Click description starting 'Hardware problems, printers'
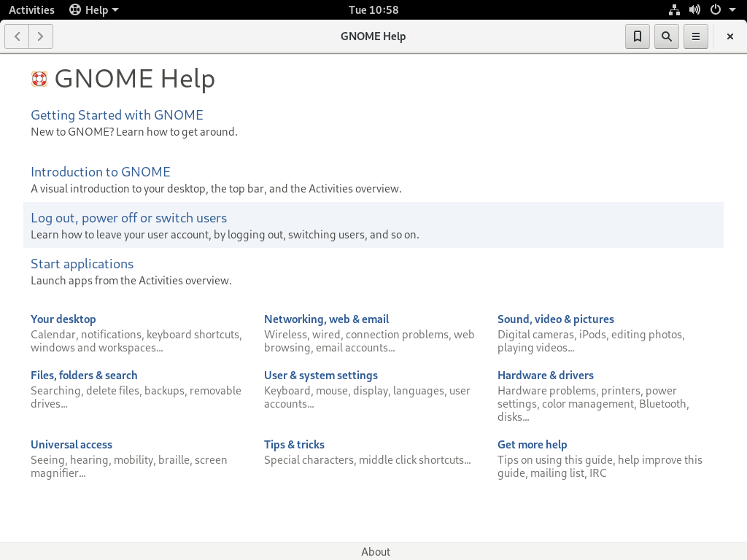 tap(593, 404)
